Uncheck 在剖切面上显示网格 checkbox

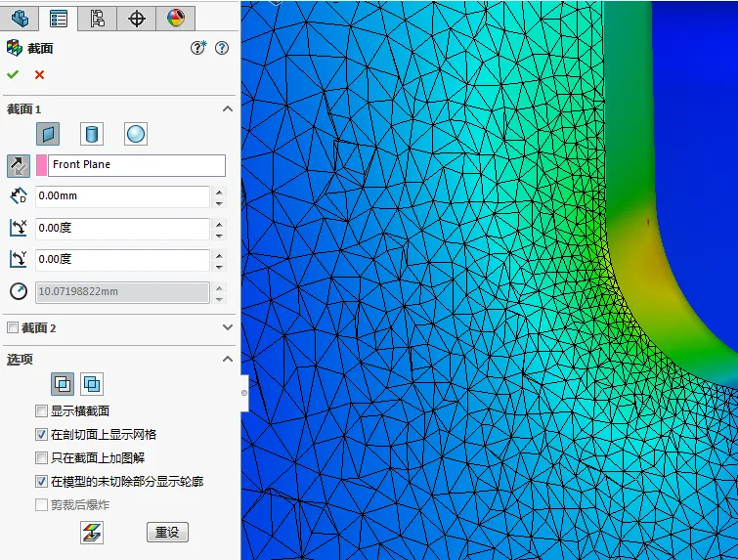[41, 434]
